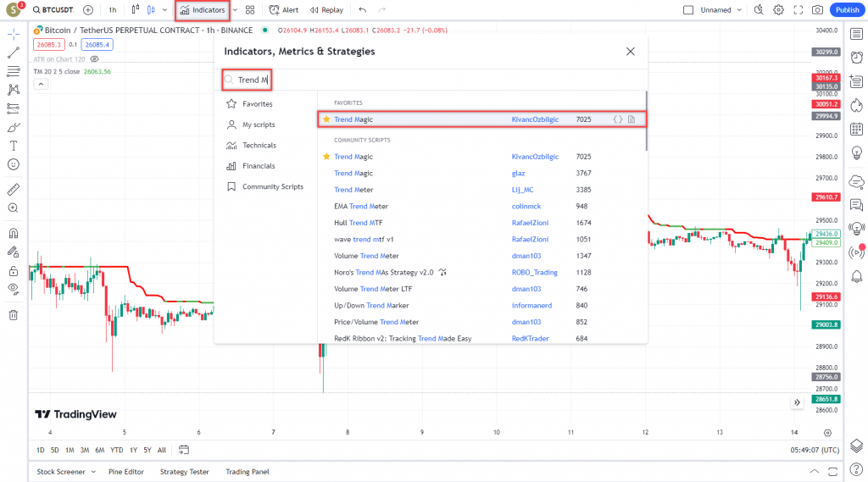
Task: Click the go to date calendar icon
Action: pos(184,450)
